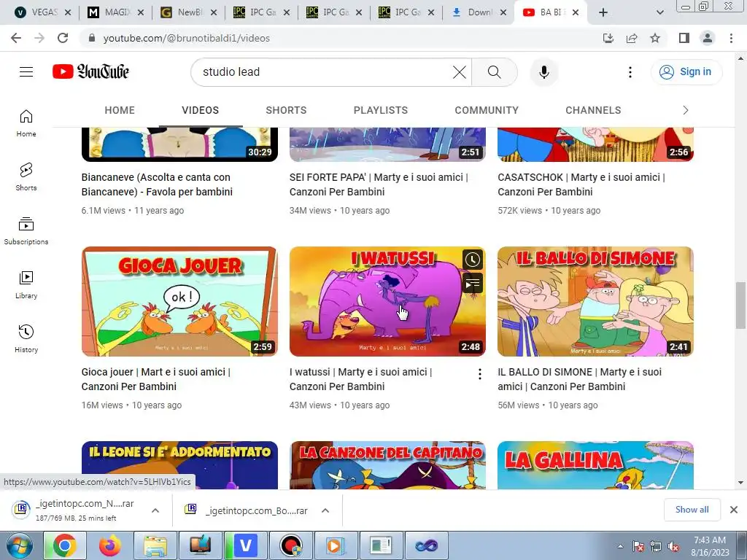747x560 pixels.
Task: Share this page from address bar
Action: (632, 38)
